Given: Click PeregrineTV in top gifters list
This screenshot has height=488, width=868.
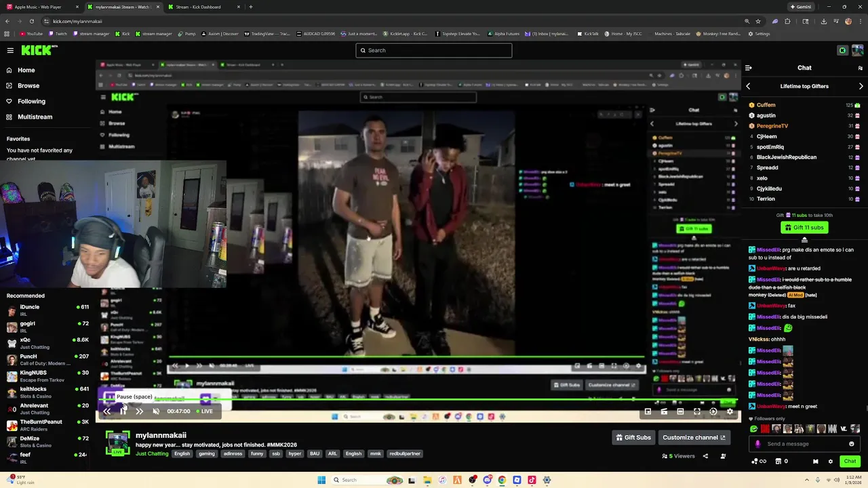Looking at the screenshot, I should pos(772,126).
